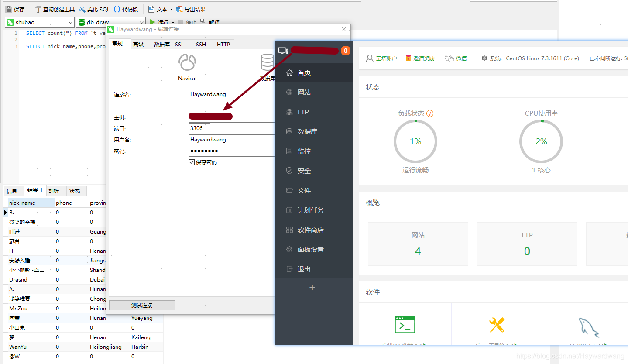The width and height of the screenshot is (628, 364).
Task: Select the Drasnd nick_name cell
Action: (31, 280)
